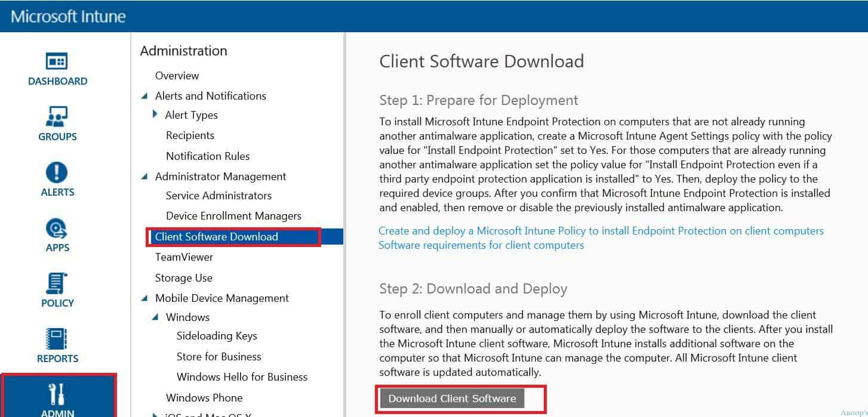Open Software requirements for client computers link

click(481, 245)
